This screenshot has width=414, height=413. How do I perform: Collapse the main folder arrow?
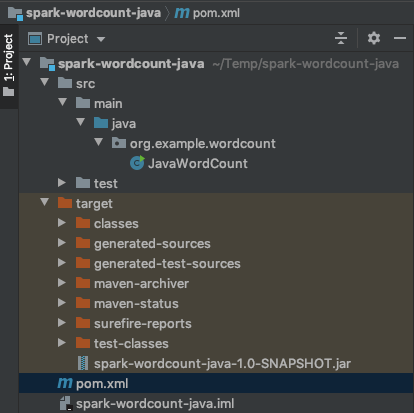pos(63,102)
